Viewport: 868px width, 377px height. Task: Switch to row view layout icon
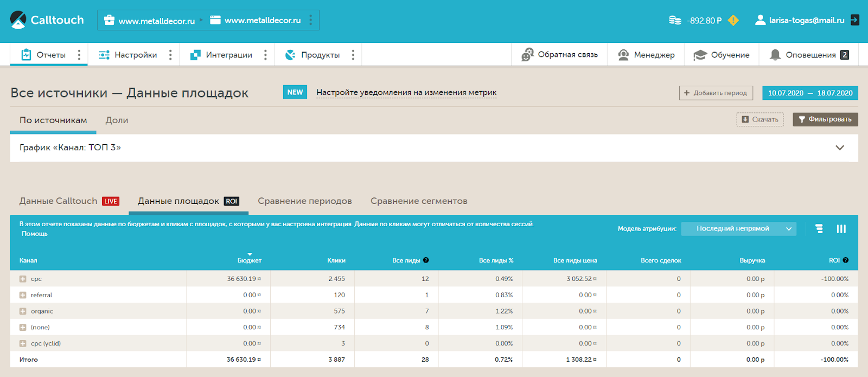coord(819,229)
